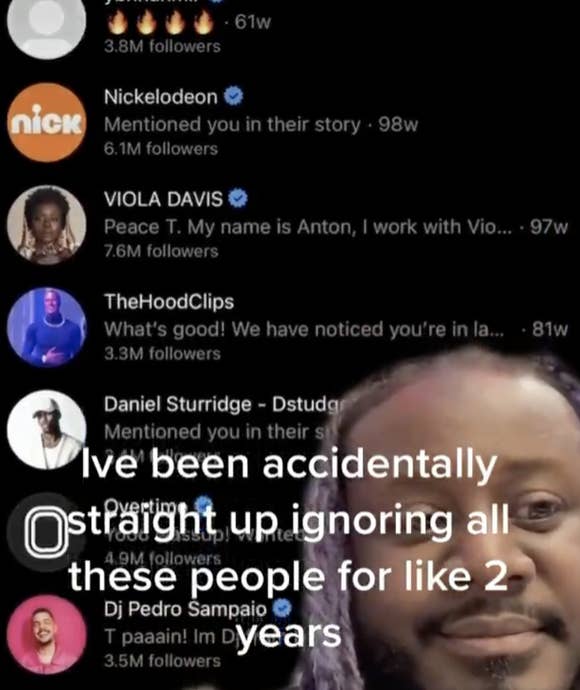The height and width of the screenshot is (690, 580).
Task: Open the Overtime logo profile icon
Action: click(x=46, y=532)
